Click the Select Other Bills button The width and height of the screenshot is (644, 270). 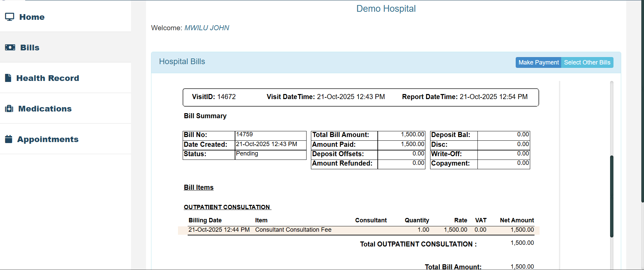pyautogui.click(x=587, y=62)
